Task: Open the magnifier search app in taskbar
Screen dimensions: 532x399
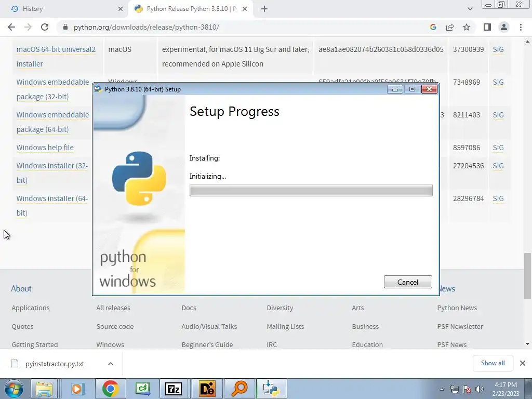Action: 239,389
